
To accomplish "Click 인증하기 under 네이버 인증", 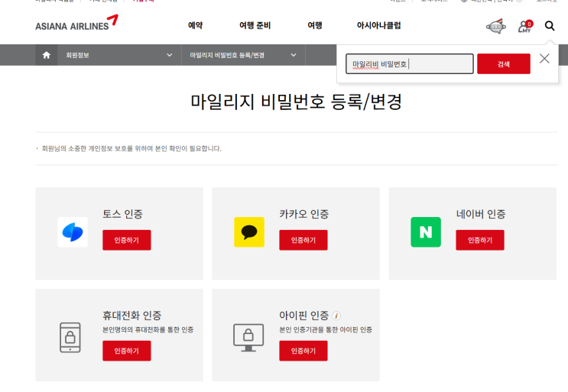I will (480, 240).
